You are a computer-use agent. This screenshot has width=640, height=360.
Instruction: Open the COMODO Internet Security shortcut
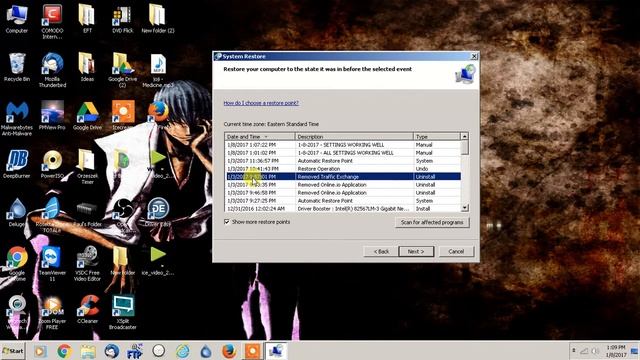(52, 21)
